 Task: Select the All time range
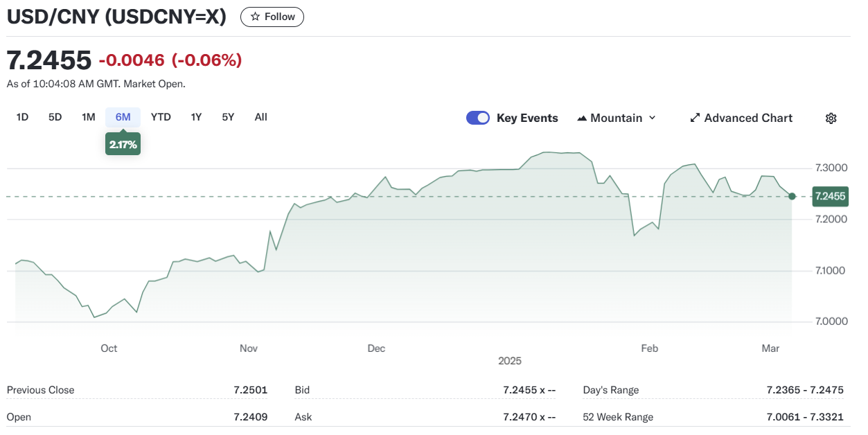[260, 117]
